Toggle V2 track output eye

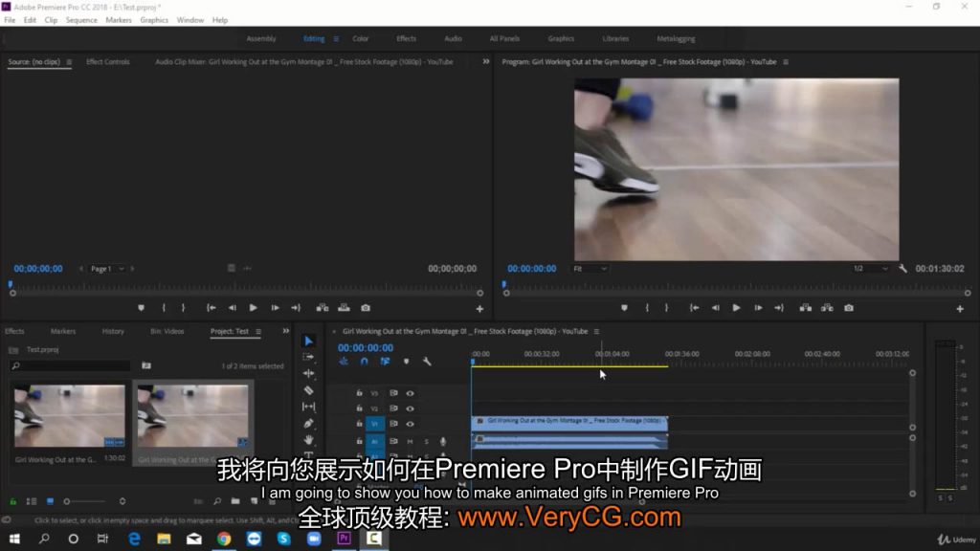pos(410,408)
